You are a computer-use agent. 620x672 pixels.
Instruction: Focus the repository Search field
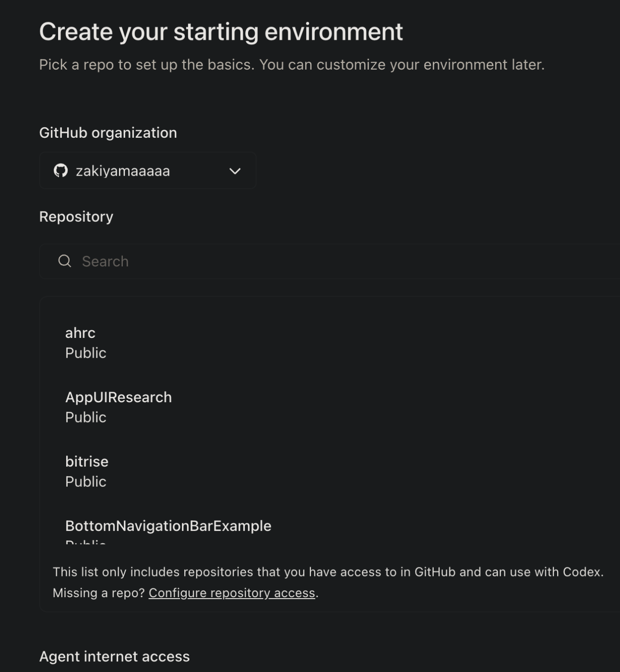tap(330, 261)
